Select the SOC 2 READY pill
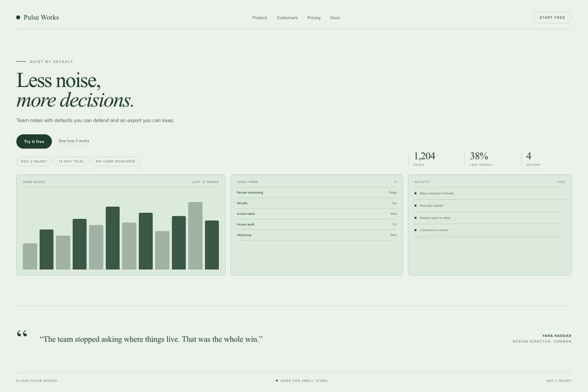 [34, 161]
